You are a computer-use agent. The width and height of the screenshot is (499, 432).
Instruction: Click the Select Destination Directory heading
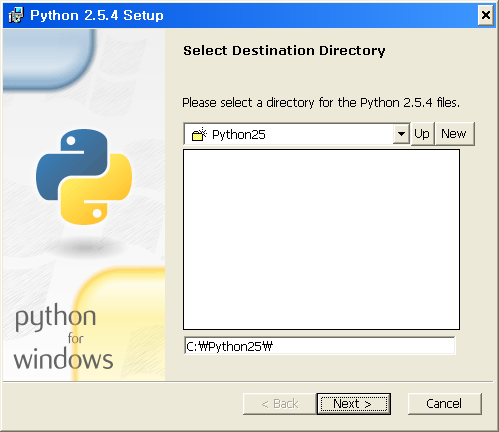coord(284,51)
